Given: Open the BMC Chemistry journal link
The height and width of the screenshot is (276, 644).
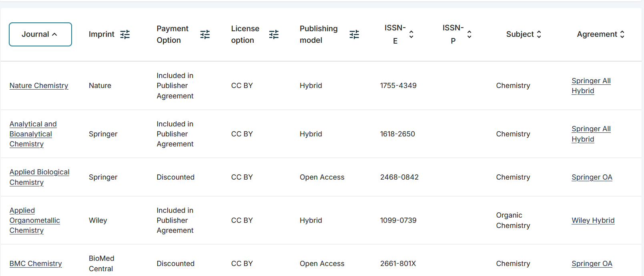Looking at the screenshot, I should (x=36, y=264).
